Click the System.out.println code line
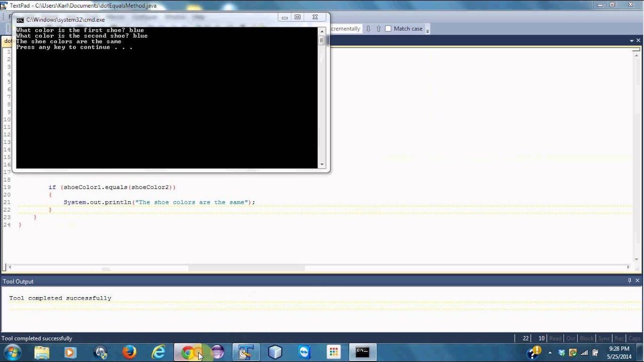 159,202
